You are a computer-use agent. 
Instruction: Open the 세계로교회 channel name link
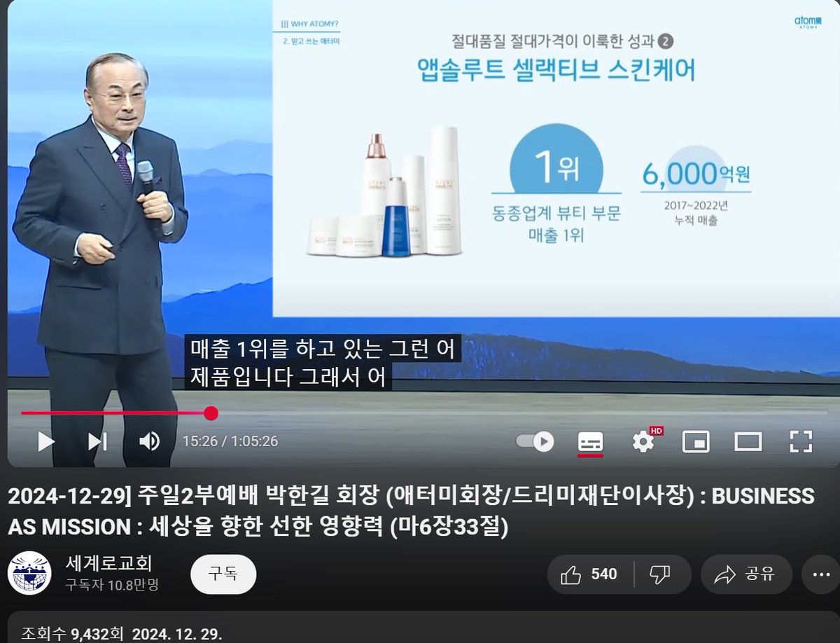pyautogui.click(x=108, y=562)
